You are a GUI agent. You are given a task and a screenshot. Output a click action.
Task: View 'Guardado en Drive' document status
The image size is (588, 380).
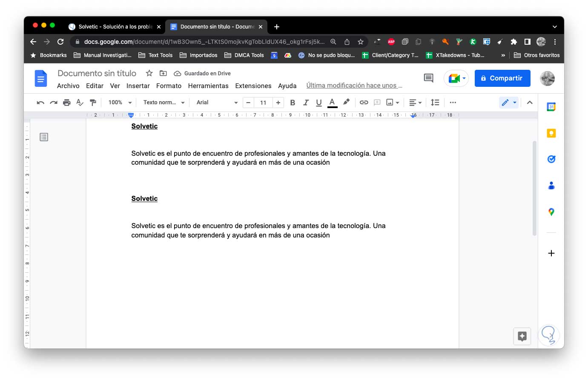[202, 73]
